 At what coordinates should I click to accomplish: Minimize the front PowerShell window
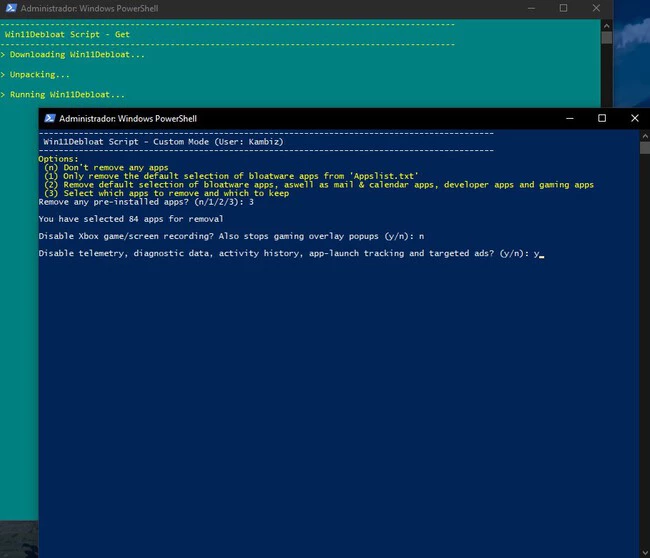pyautogui.click(x=568, y=118)
